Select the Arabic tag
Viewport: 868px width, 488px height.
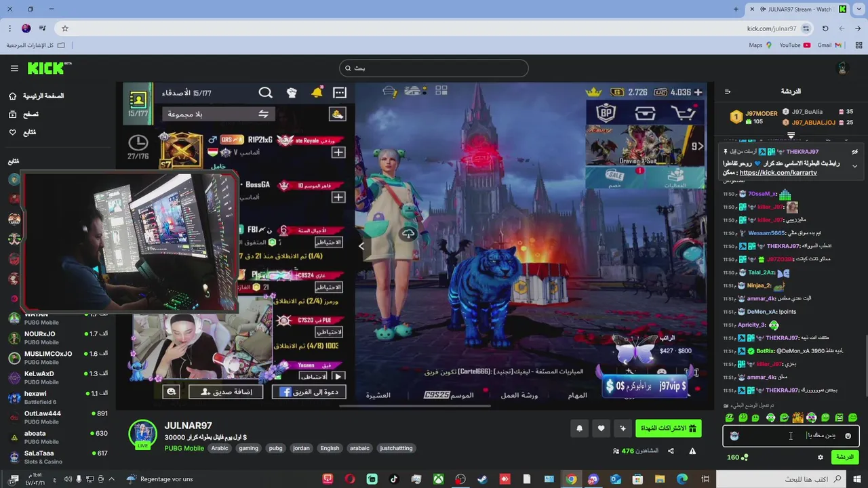coord(220,448)
